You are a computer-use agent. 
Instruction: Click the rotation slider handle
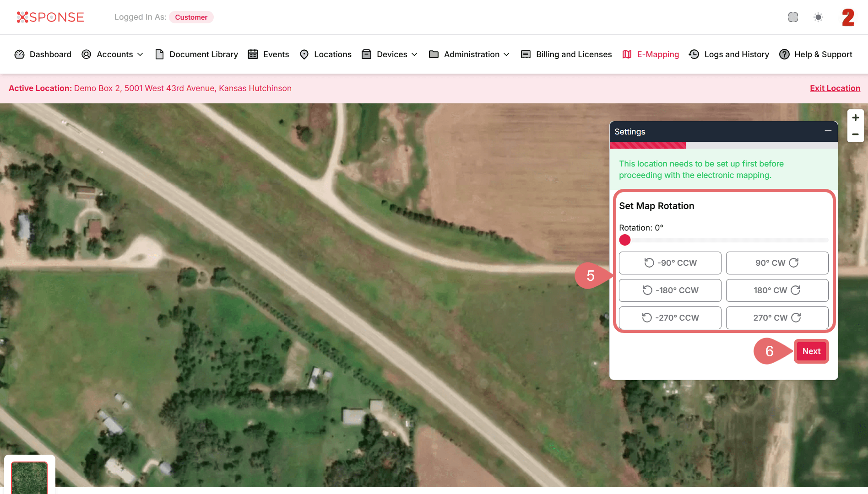coord(625,240)
